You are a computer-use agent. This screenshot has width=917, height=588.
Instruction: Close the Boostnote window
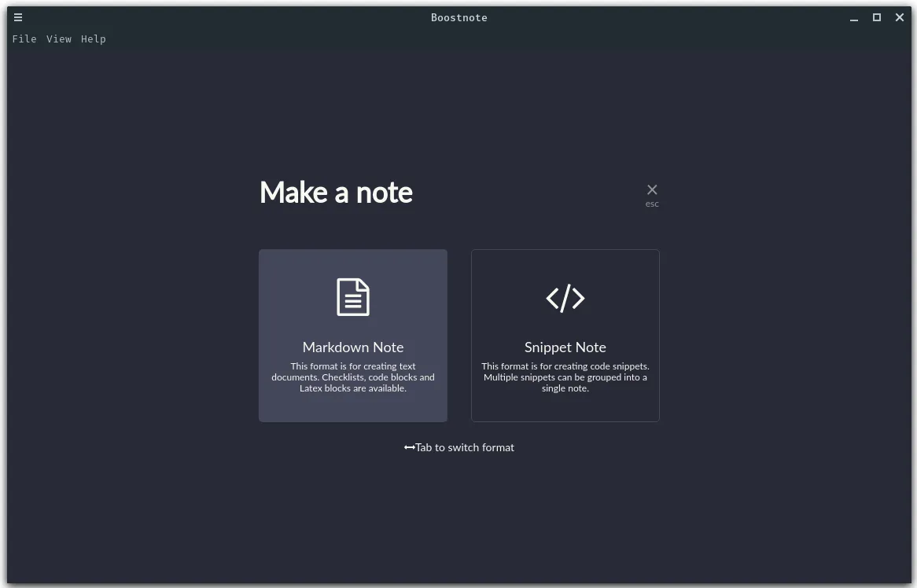click(x=900, y=17)
